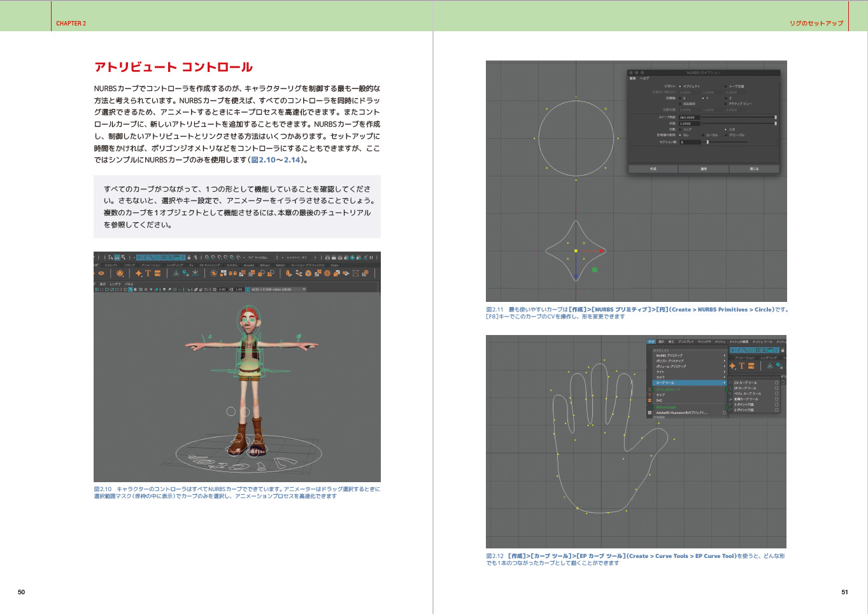Open the ACES 1.0 SDR-video view transform dropdown
The height and width of the screenshot is (614, 868).
[278, 289]
